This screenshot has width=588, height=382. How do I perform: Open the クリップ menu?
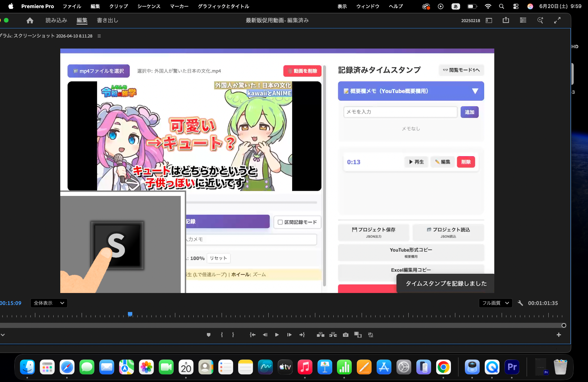(x=119, y=6)
